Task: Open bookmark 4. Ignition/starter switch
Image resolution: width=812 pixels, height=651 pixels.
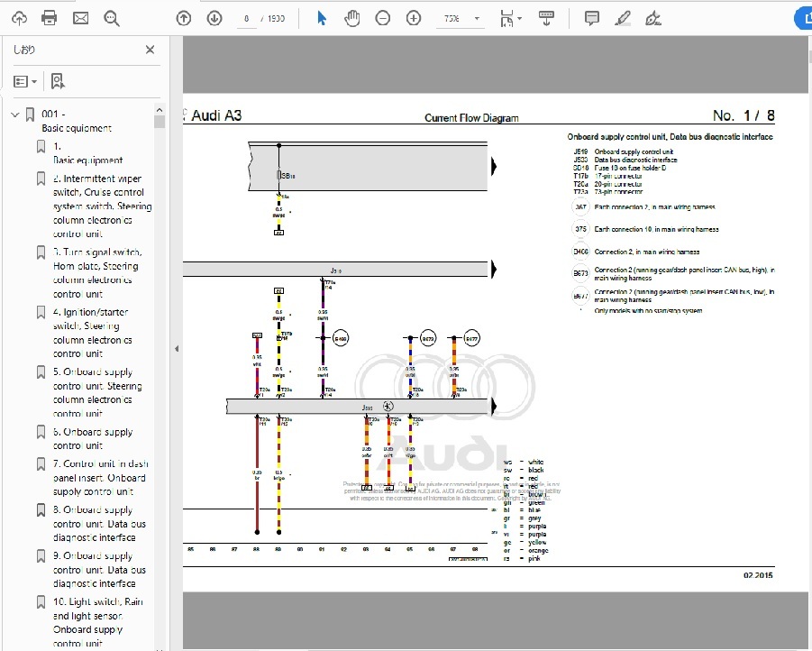Action: pyautogui.click(x=93, y=333)
